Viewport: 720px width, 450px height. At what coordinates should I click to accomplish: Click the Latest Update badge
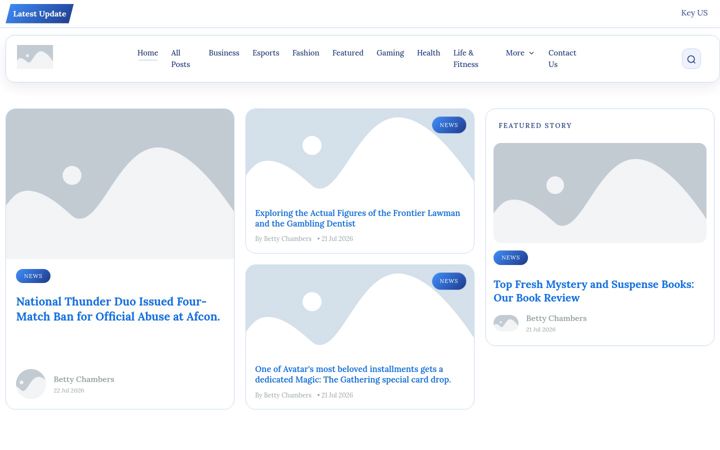coord(39,14)
